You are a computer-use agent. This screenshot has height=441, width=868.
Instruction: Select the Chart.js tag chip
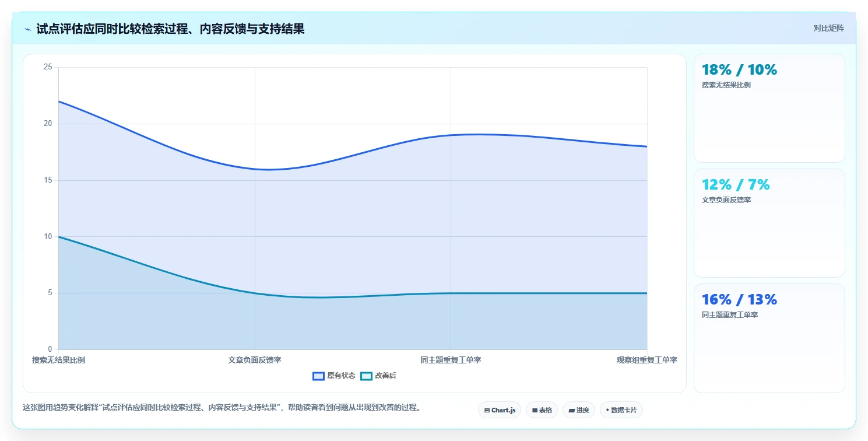[500, 410]
